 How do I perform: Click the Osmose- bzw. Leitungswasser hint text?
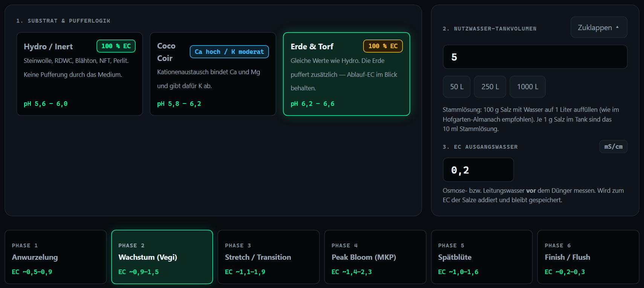pos(533,195)
